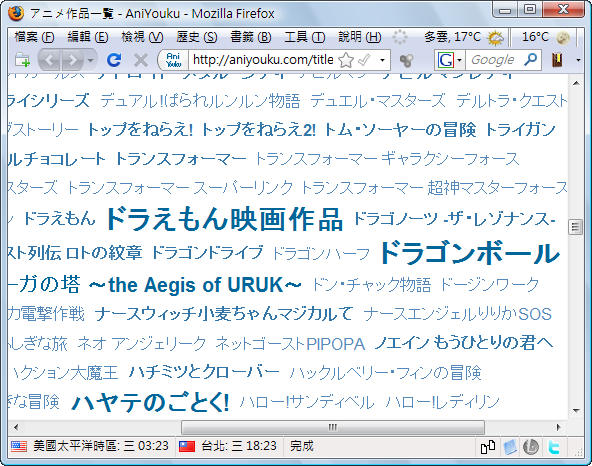The width and height of the screenshot is (592, 466).
Task: Click the bookmarks book icon in the toolbar
Action: pos(557,60)
